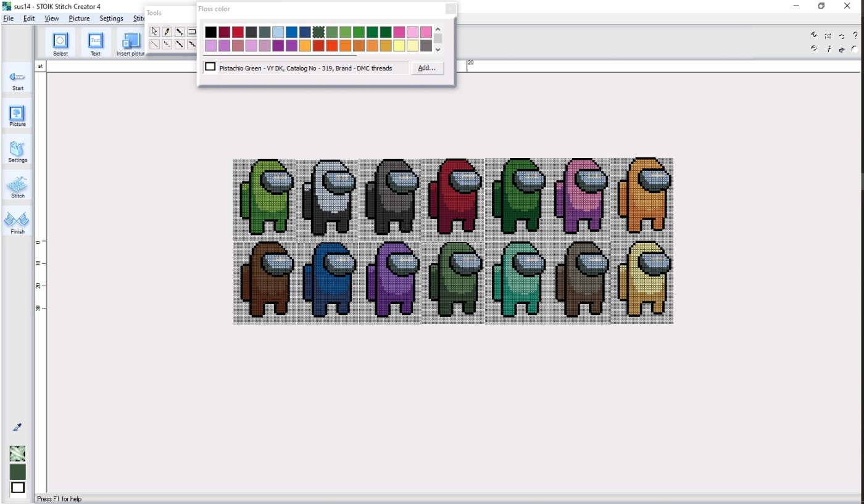Close the Floss color panel

click(451, 9)
